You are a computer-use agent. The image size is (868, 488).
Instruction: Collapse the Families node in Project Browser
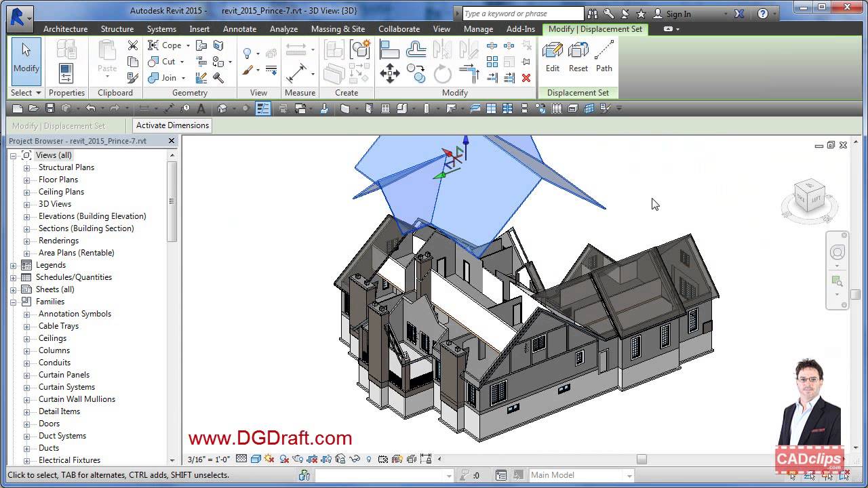click(x=12, y=302)
